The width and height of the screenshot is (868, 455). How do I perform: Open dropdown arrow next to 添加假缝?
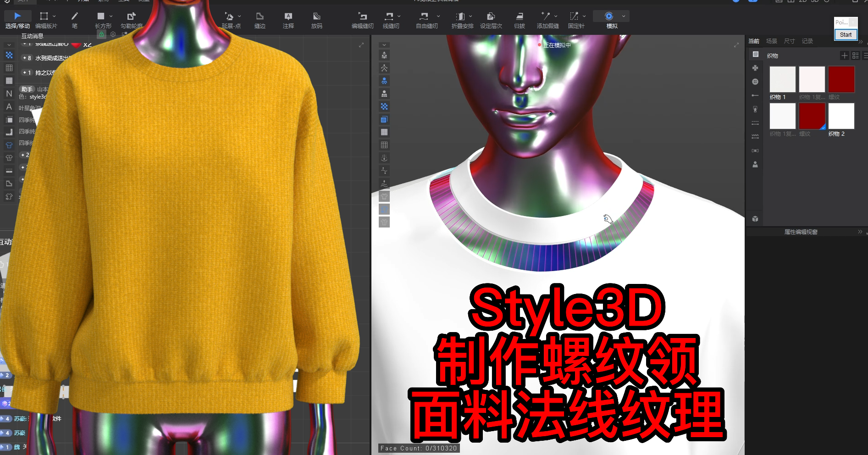pyautogui.click(x=556, y=16)
